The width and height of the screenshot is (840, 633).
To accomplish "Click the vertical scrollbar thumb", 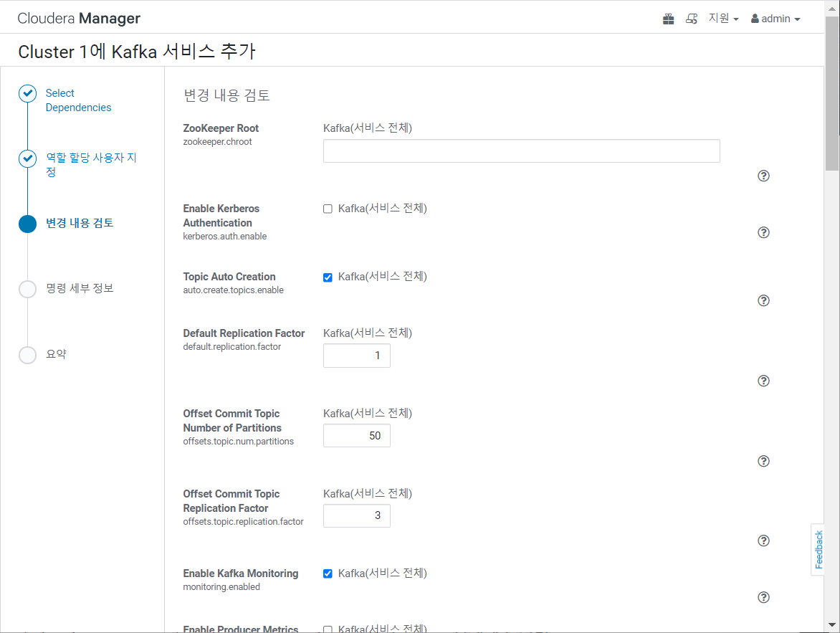I will 832,94.
